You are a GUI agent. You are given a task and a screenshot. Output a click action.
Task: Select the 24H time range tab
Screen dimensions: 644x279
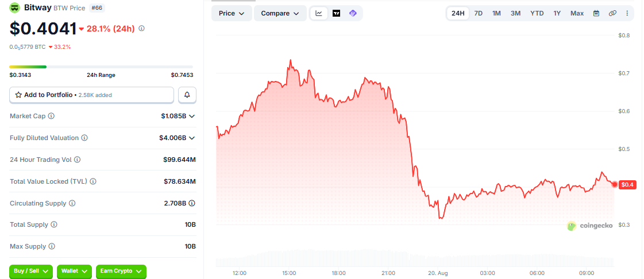click(458, 13)
